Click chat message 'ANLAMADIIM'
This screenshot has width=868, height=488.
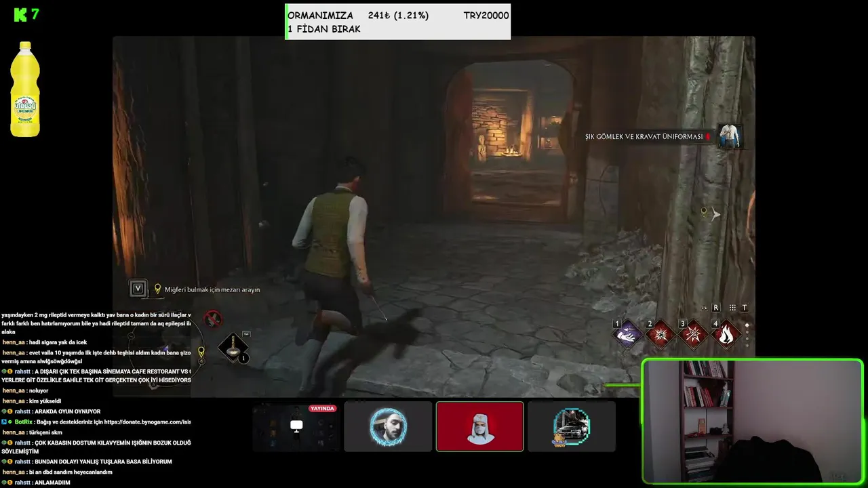coord(52,483)
